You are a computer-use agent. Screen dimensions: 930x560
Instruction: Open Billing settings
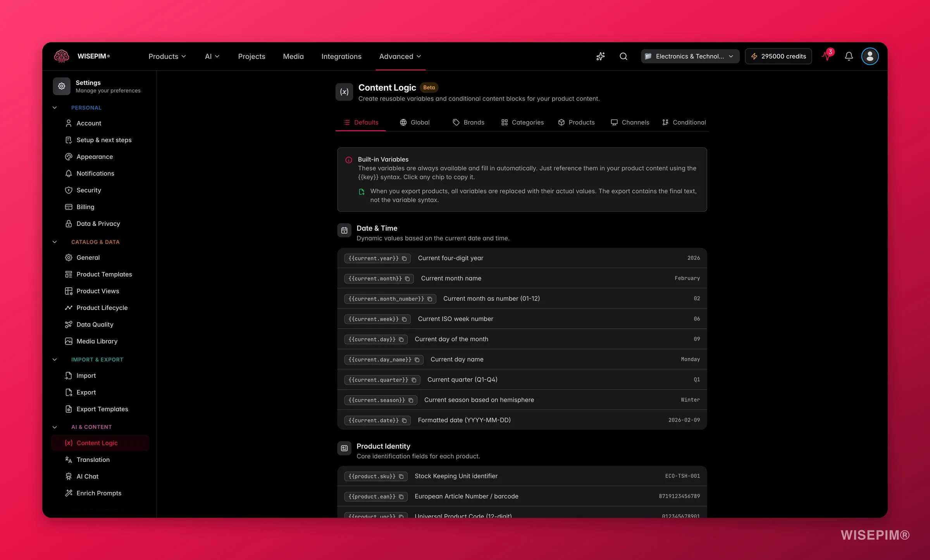click(x=100, y=207)
